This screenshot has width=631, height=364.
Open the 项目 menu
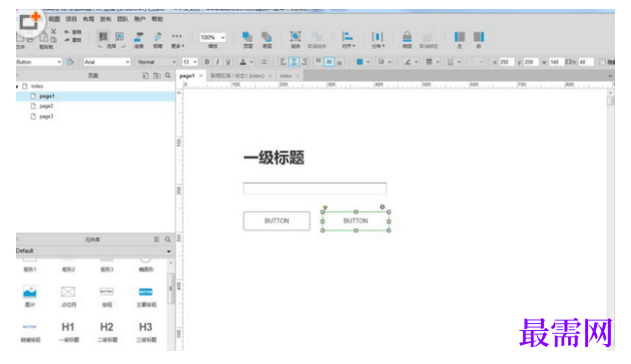click(71, 19)
